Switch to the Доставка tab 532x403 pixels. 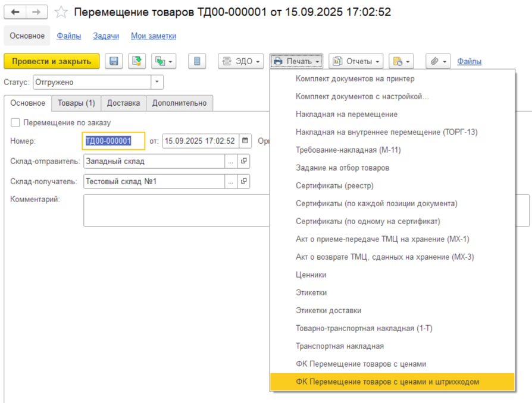pos(124,103)
